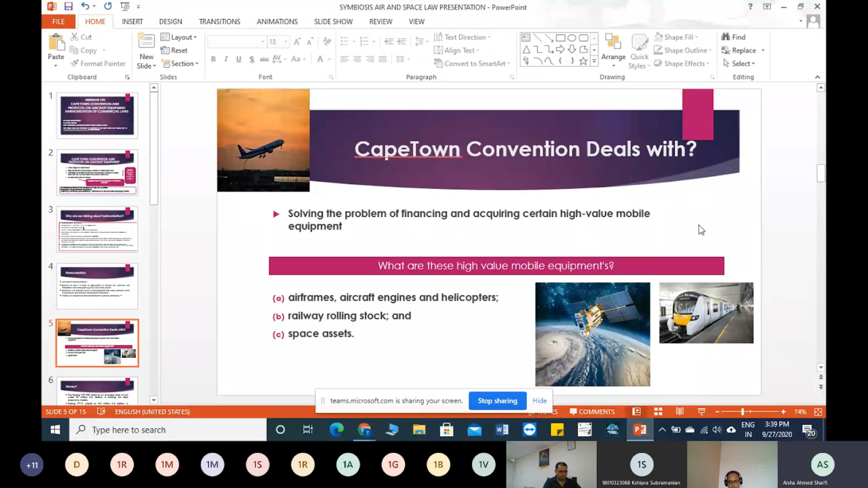Image resolution: width=868 pixels, height=488 pixels.
Task: Open Word from taskbar
Action: (x=502, y=430)
